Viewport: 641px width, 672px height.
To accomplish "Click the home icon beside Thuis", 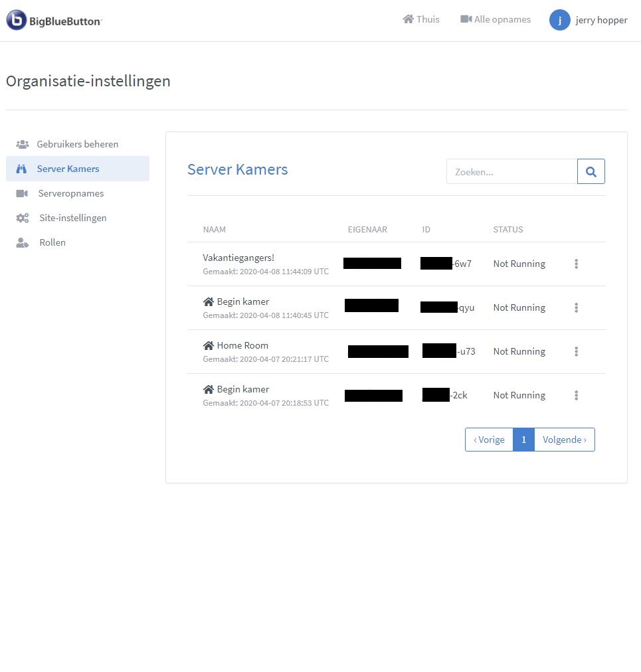I will pyautogui.click(x=408, y=19).
